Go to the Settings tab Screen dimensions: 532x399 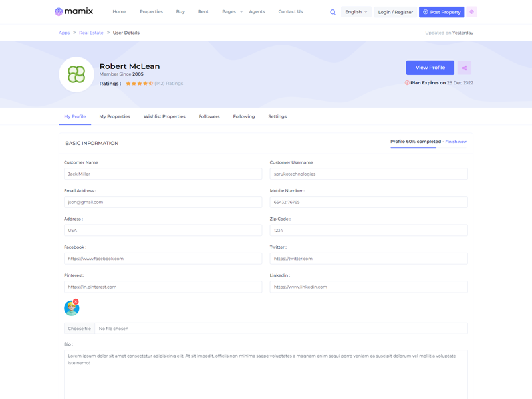tap(277, 116)
